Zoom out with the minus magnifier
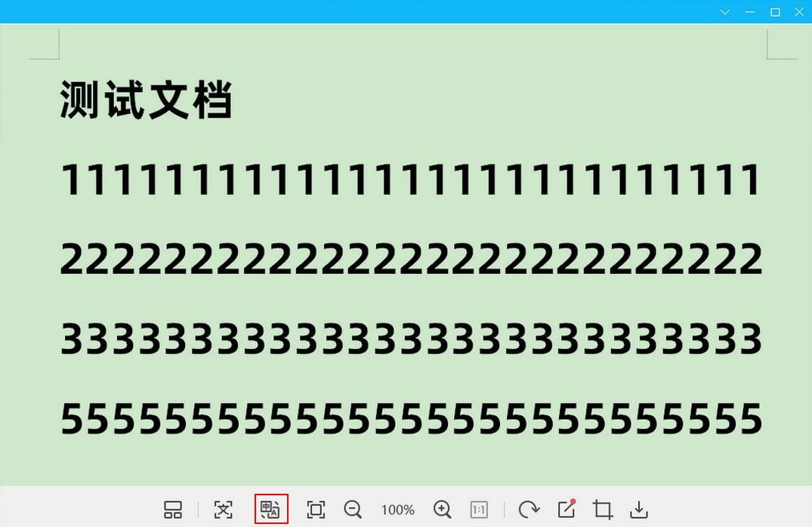Screen dimensions: 812x527 [x=353, y=510]
